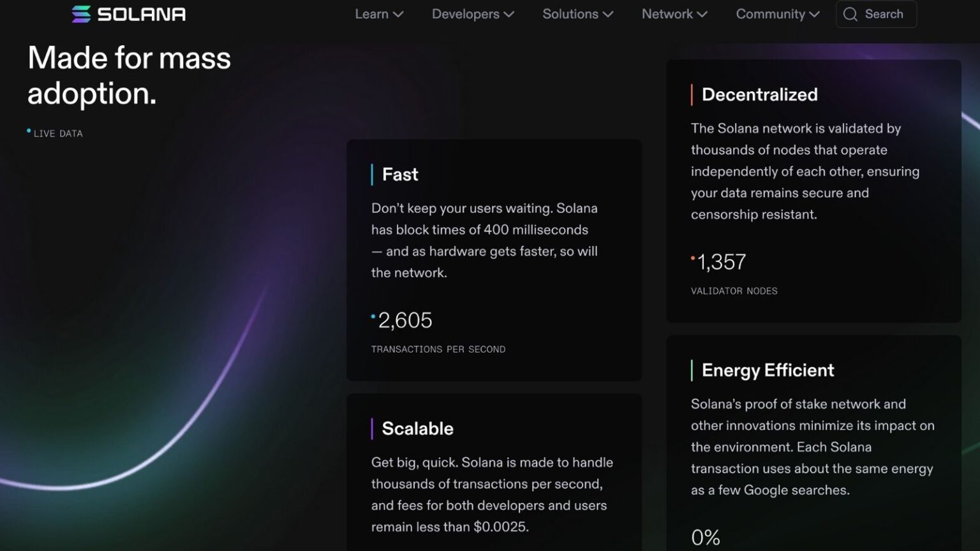Click the search magnifying glass icon
The image size is (980, 551).
point(850,14)
